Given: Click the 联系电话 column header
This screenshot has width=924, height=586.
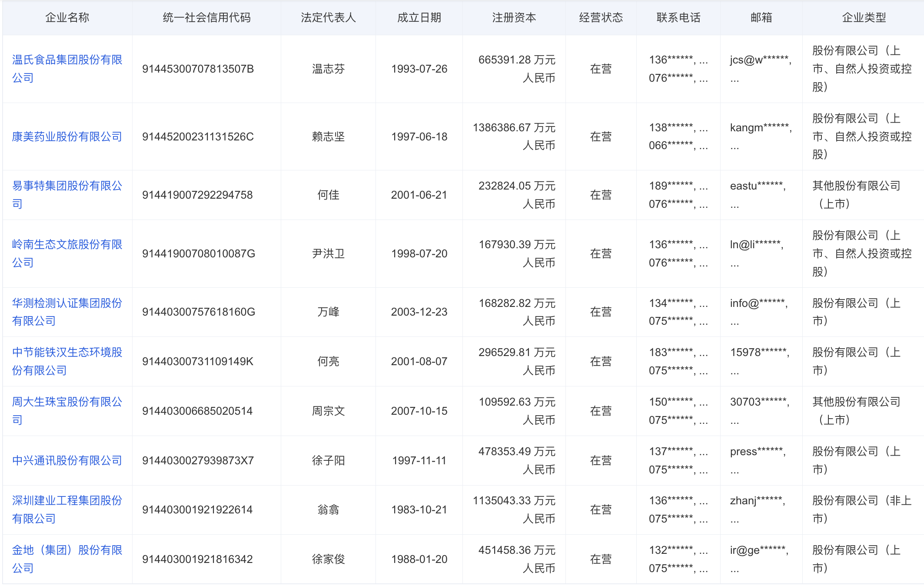Looking at the screenshot, I should click(678, 17).
